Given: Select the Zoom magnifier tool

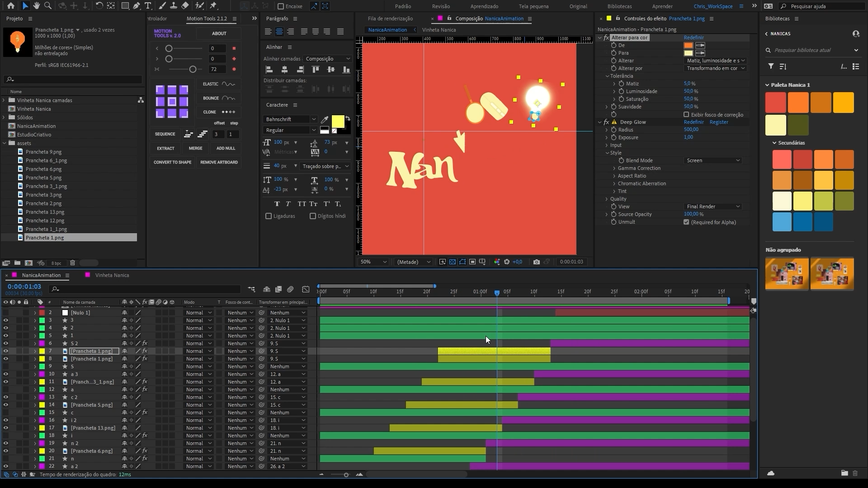Looking at the screenshot, I should [47, 6].
